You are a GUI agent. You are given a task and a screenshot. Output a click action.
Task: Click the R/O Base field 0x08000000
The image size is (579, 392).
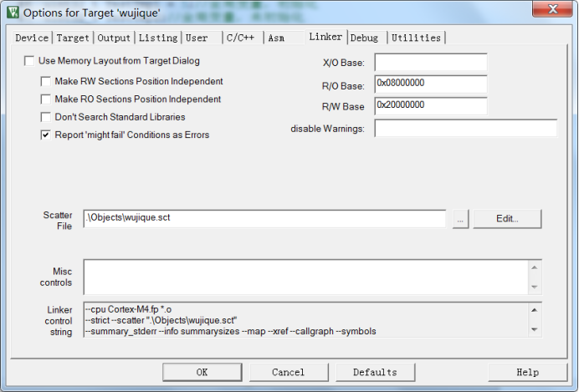tap(431, 84)
